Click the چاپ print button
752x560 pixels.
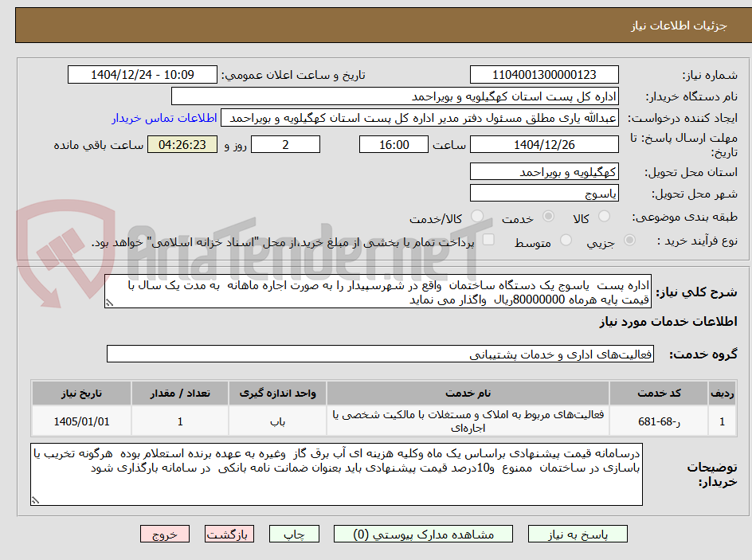pos(294,534)
